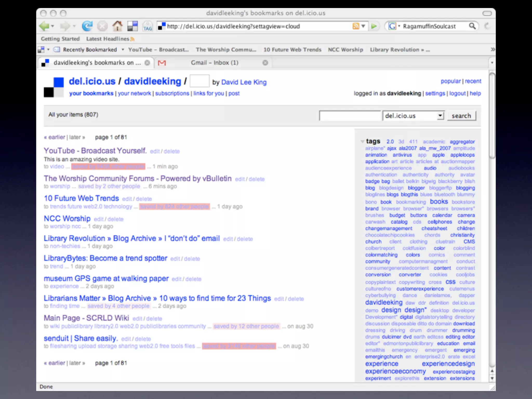Click the Home icon in toolbar

[x=117, y=26]
